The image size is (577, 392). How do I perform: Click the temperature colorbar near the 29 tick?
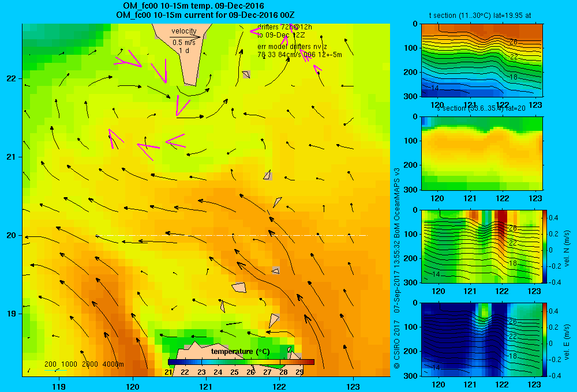pos(299,362)
